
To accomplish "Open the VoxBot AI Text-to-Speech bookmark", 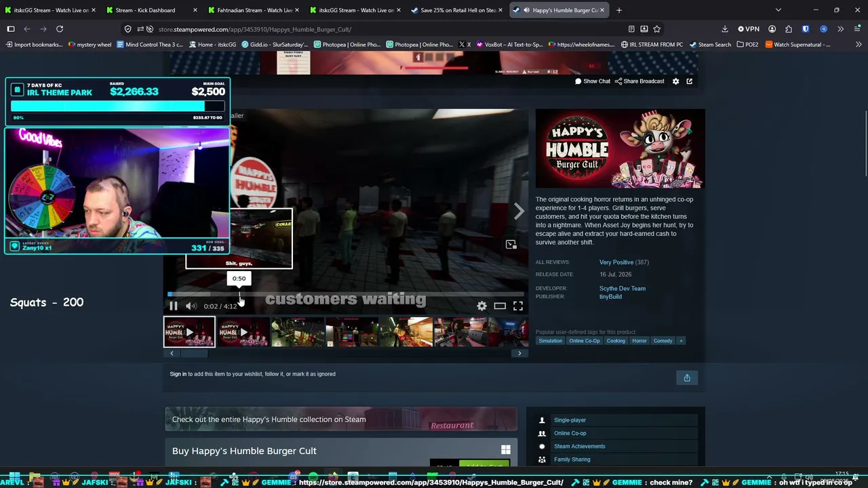I will click(x=509, y=45).
